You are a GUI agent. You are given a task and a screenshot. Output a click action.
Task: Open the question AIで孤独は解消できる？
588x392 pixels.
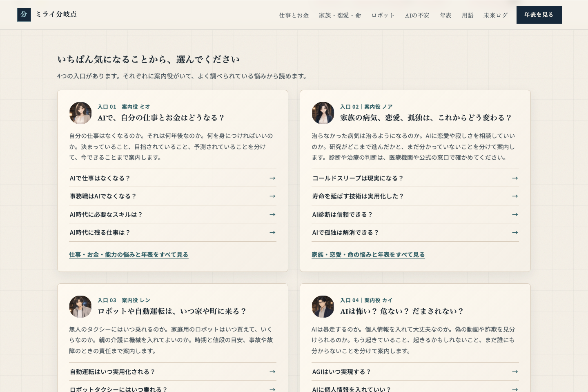415,232
